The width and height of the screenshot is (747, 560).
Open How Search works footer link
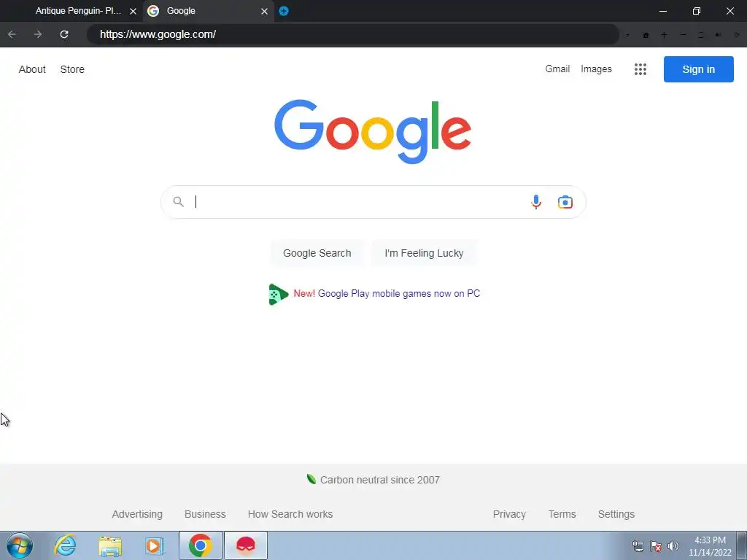[290, 514]
